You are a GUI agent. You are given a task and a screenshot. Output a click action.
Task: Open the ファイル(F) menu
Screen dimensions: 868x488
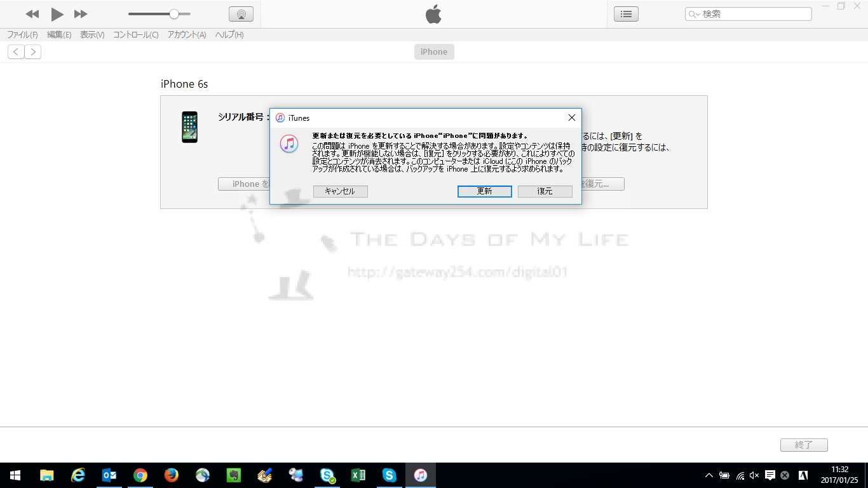tap(22, 35)
